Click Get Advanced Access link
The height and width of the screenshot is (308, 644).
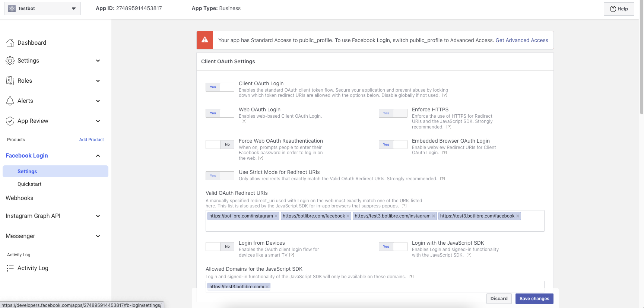(521, 40)
